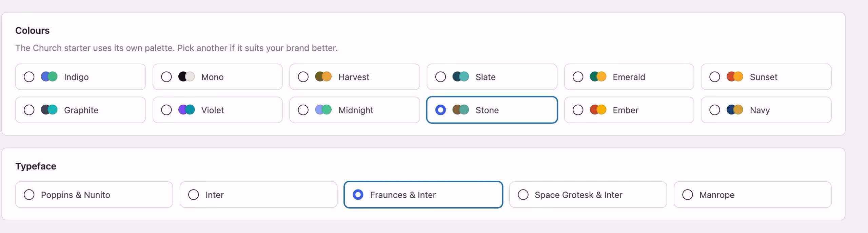
Task: Choose the Stone colour radio button
Action: tap(440, 110)
